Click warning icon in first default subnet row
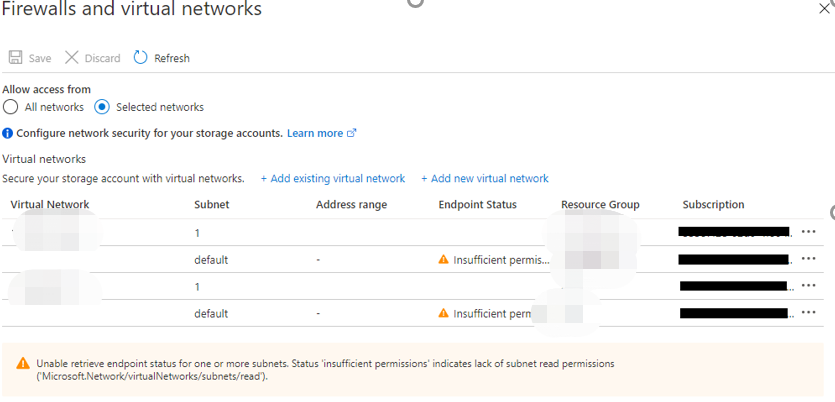The width and height of the screenshot is (835, 402). point(444,260)
